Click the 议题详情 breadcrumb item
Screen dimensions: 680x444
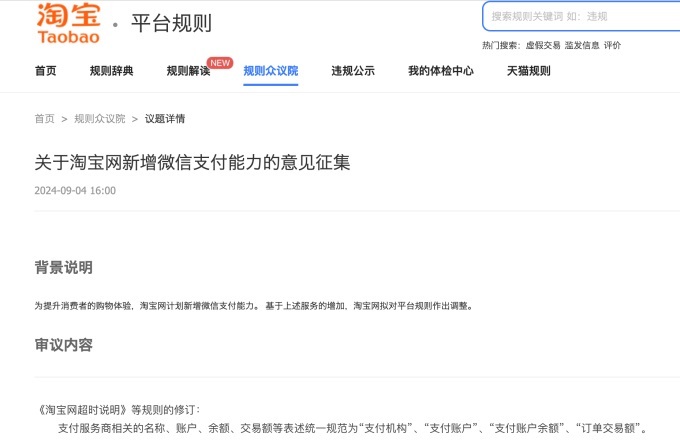click(x=165, y=119)
